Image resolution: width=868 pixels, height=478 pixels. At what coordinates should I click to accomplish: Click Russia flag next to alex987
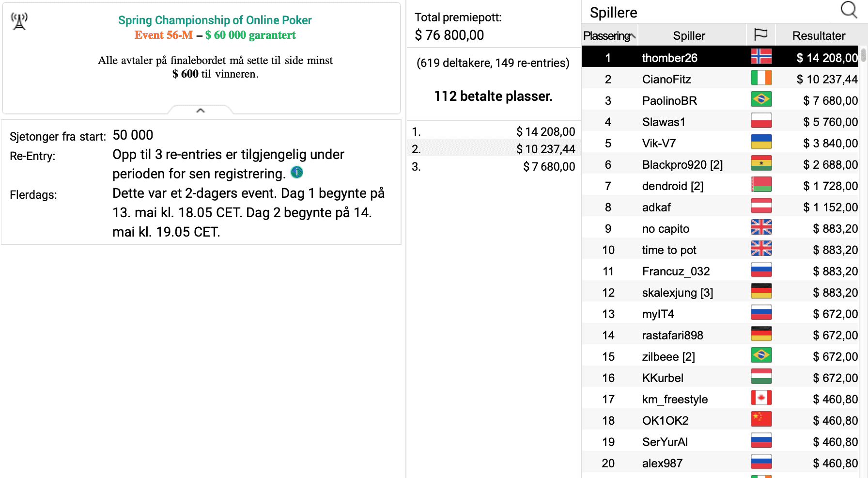761,462
